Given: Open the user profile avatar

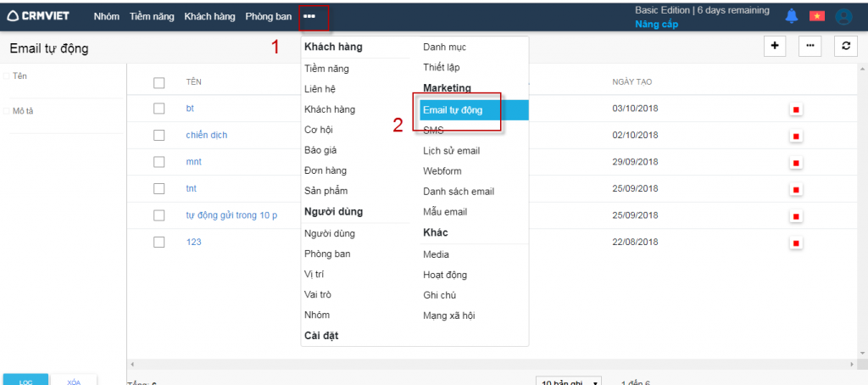Looking at the screenshot, I should coord(843,16).
